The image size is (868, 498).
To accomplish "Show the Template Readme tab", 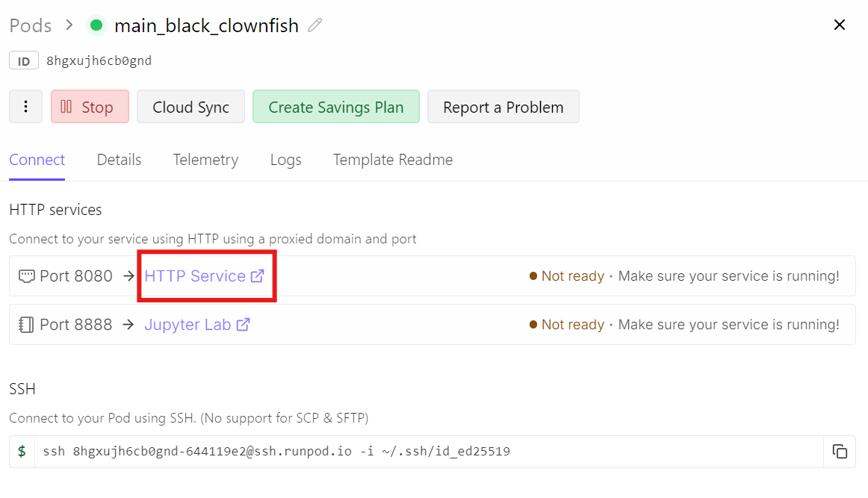I will [x=393, y=160].
